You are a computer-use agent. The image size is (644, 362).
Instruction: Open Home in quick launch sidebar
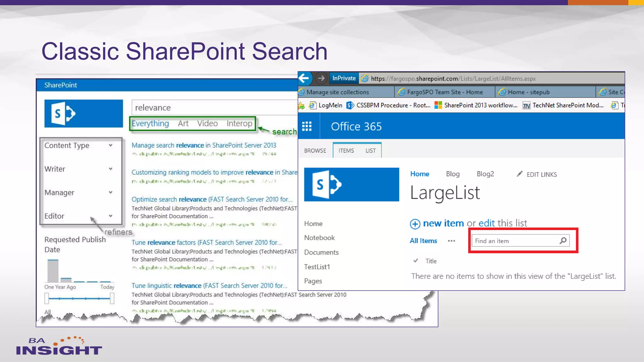pos(313,223)
